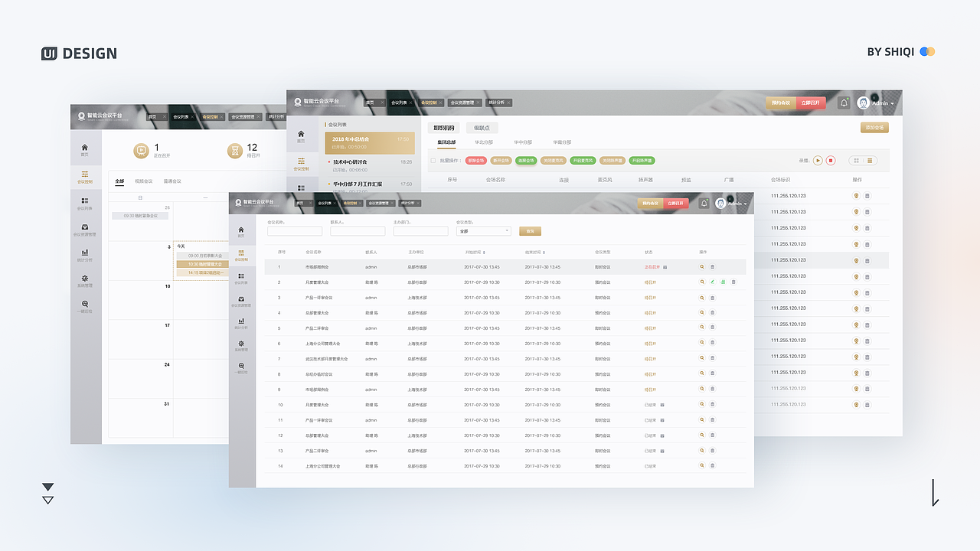Open 会议资源管理 icon in left calendar window
The height and width of the screenshot is (551, 980).
click(x=84, y=227)
